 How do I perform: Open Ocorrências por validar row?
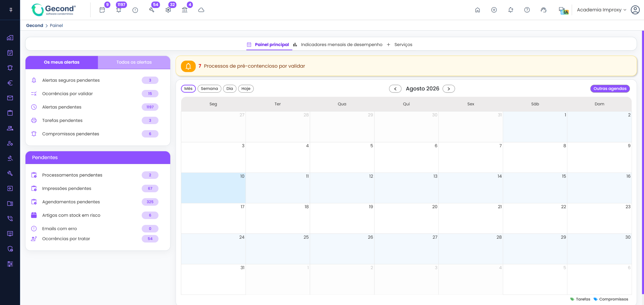(x=95, y=93)
